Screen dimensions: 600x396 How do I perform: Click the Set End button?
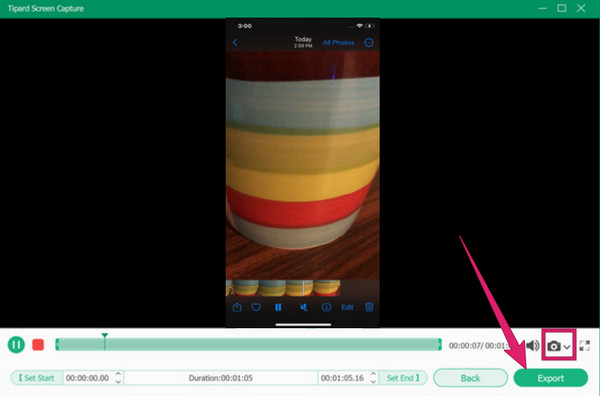(x=403, y=378)
